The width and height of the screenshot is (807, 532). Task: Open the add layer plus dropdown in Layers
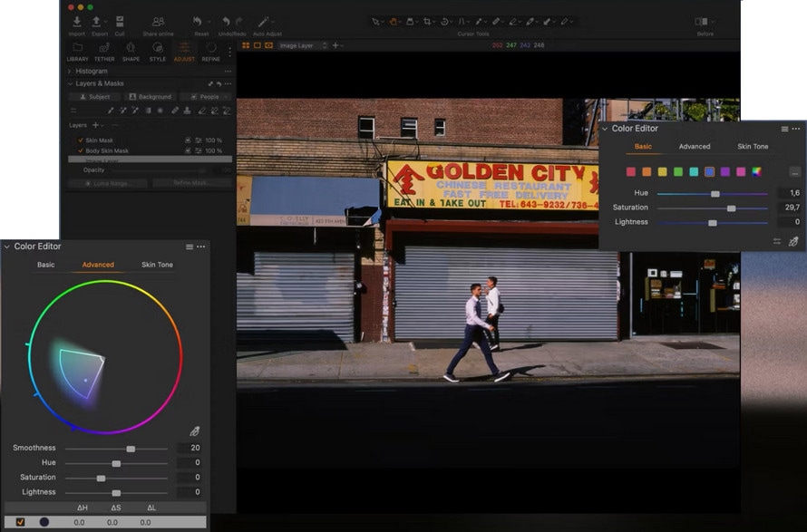[x=98, y=125]
